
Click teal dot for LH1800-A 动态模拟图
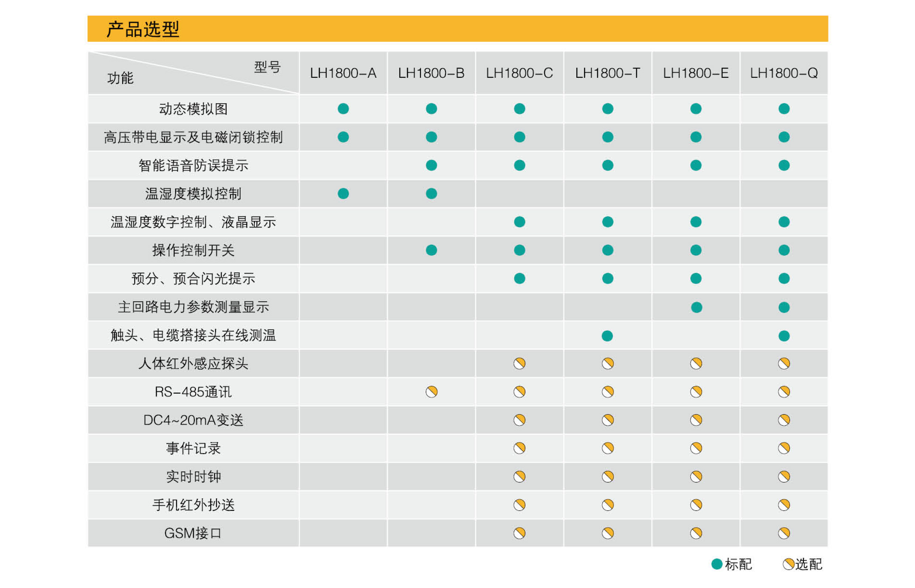[343, 109]
